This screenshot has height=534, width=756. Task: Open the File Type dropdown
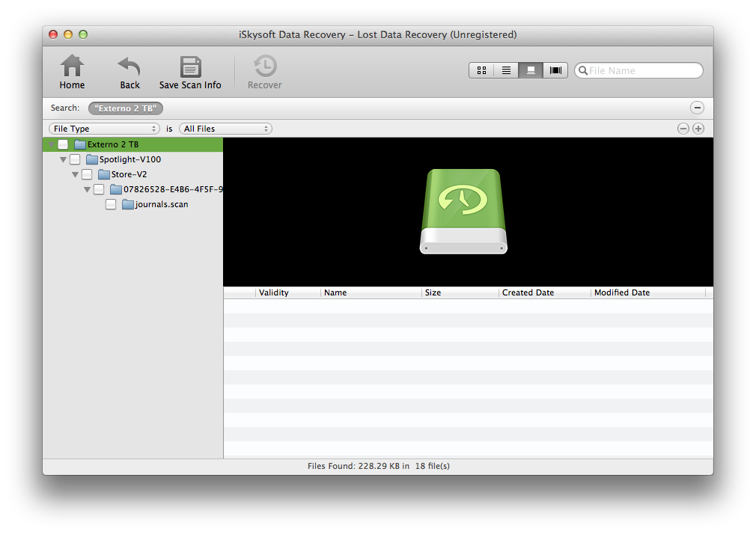click(x=104, y=129)
